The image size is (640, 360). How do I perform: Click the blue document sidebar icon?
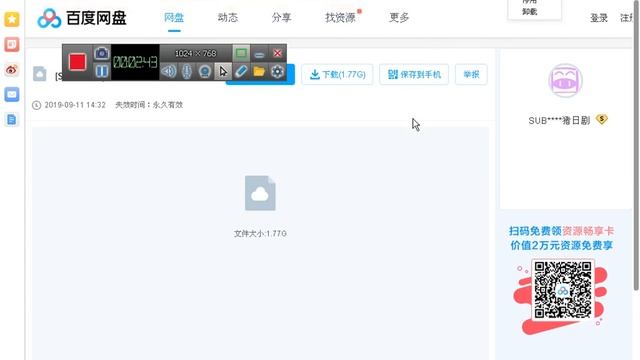(12, 120)
